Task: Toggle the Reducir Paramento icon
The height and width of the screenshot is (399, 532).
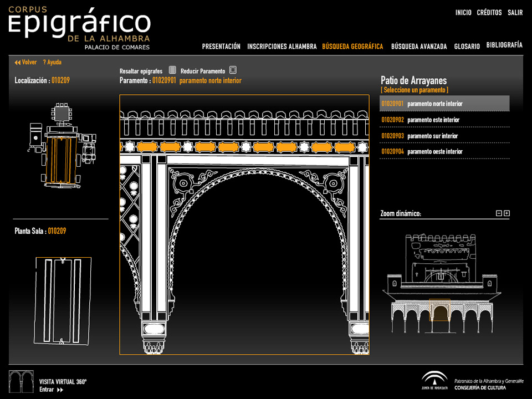Action: pos(233,70)
